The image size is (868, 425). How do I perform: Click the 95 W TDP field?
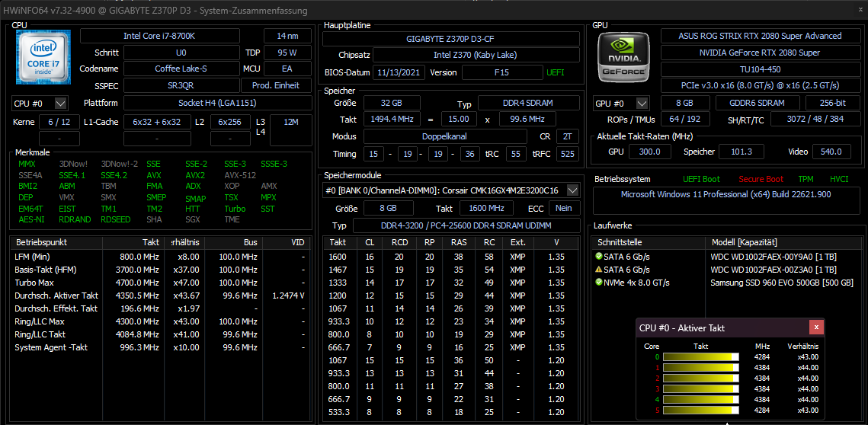click(287, 53)
